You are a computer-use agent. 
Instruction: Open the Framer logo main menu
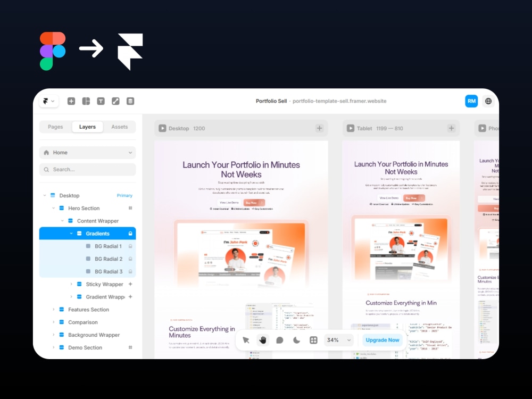[x=49, y=101]
